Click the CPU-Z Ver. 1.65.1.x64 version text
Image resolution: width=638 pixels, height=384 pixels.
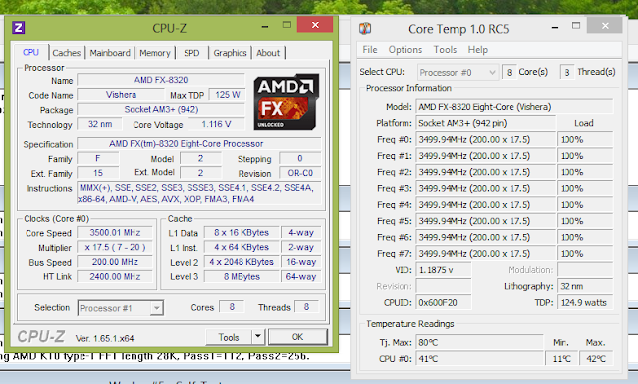(x=105, y=338)
